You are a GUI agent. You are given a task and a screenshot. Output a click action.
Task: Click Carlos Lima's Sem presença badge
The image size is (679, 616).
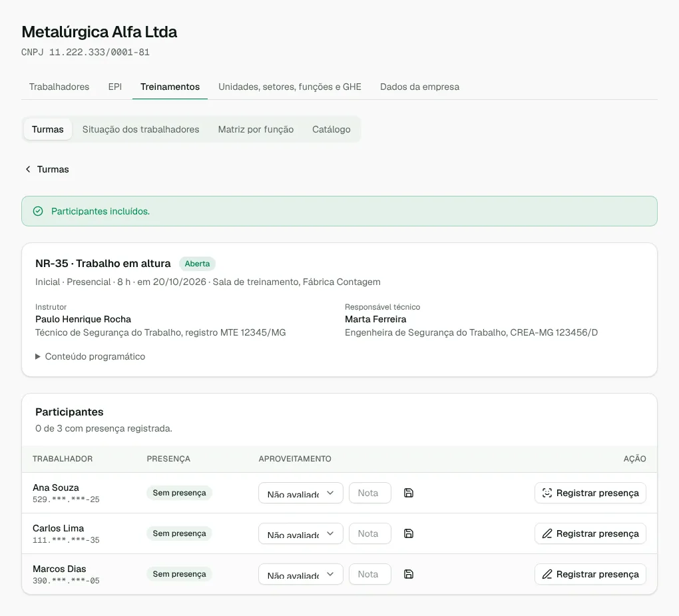(179, 533)
